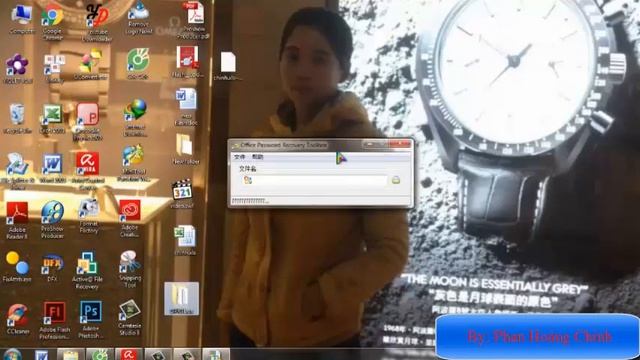Close the Office Password Recovery Toolbox window

tap(400, 144)
